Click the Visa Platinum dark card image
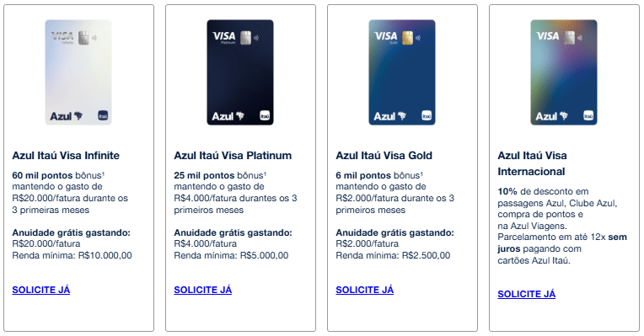 (240, 72)
